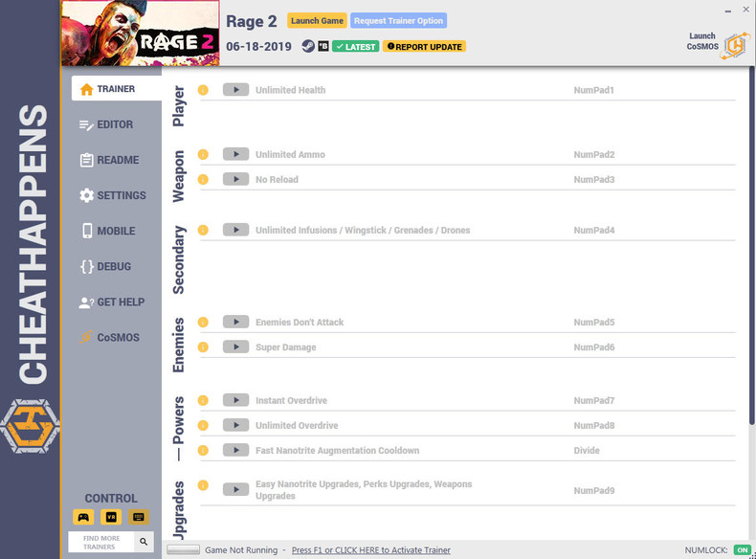756x559 pixels.
Task: Select keyboard control icon
Action: point(139,517)
